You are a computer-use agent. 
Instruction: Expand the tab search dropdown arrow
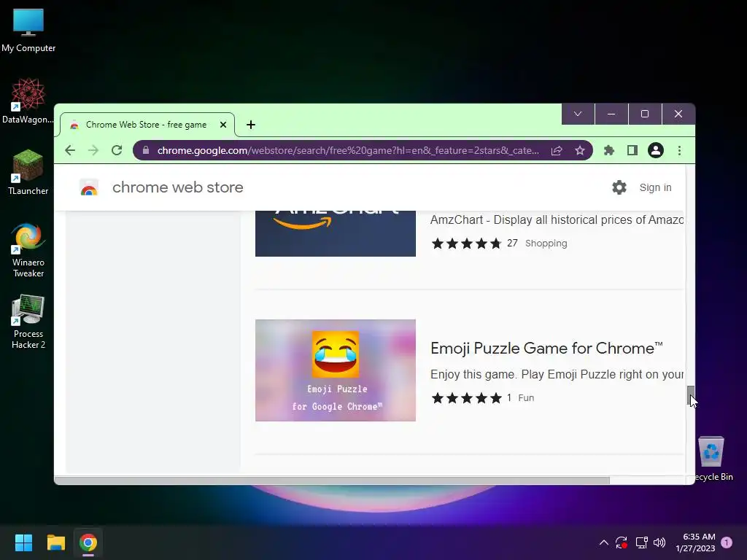coord(578,114)
